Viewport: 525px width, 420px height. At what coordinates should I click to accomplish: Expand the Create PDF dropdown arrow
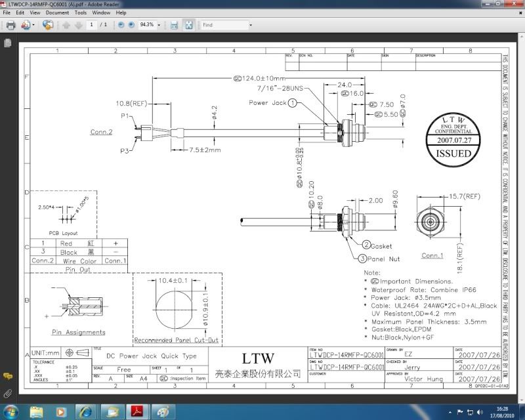pos(33,25)
